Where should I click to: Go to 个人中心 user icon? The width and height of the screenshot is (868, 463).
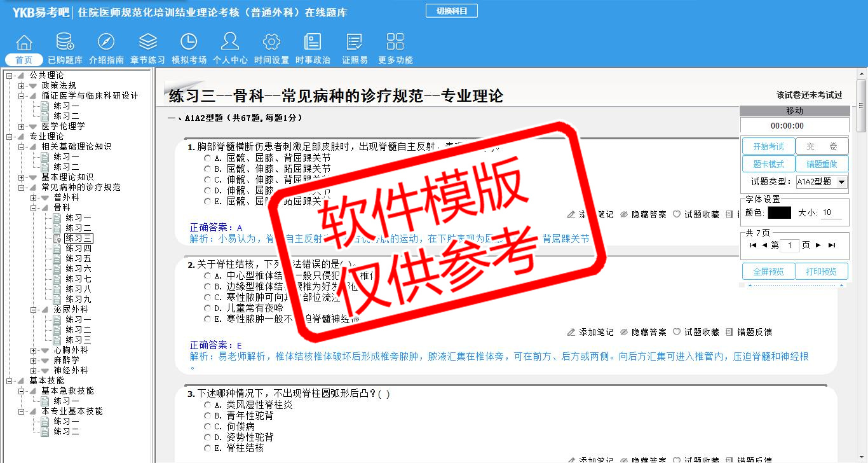(230, 43)
